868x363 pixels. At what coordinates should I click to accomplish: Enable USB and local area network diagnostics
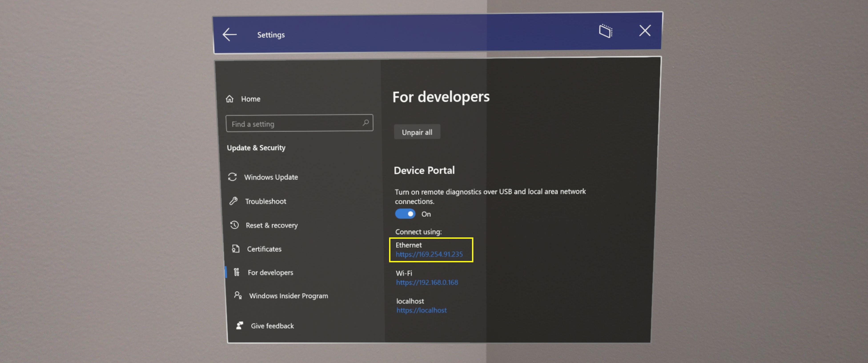(x=404, y=214)
